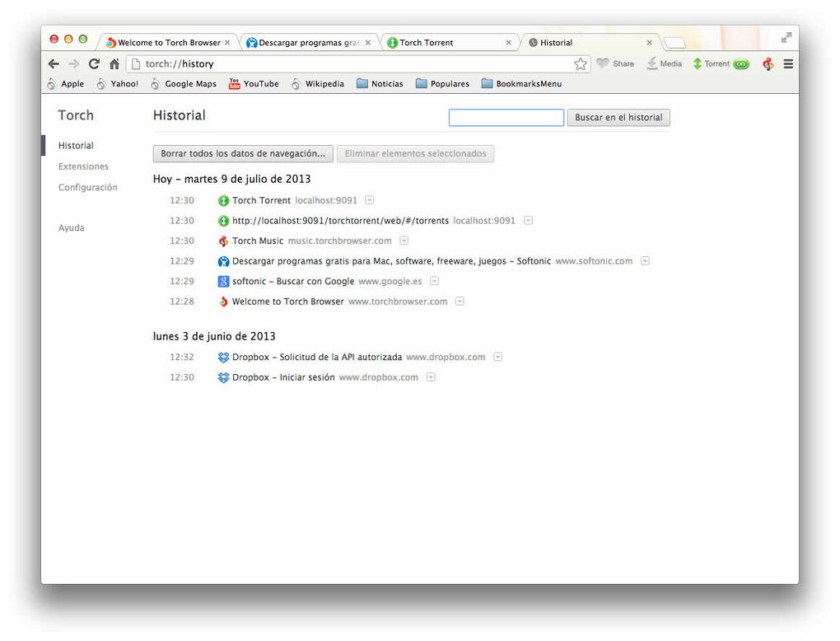Open Torch Music toolbar icon

coord(768,63)
